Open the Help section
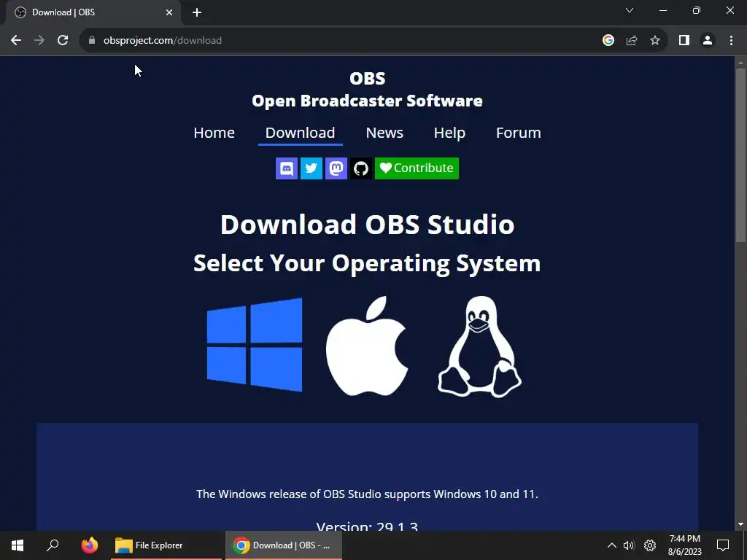 click(449, 133)
